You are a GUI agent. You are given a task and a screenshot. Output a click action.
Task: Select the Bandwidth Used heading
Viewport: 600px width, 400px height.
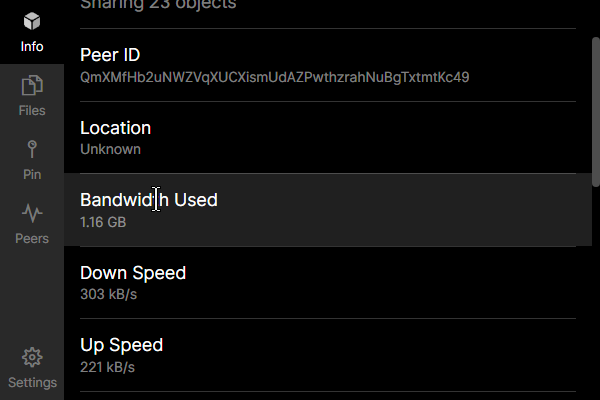tap(148, 200)
